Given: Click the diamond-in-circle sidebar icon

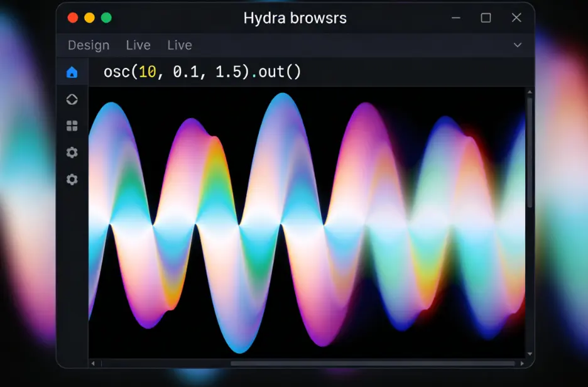Looking at the screenshot, I should coord(72,99).
